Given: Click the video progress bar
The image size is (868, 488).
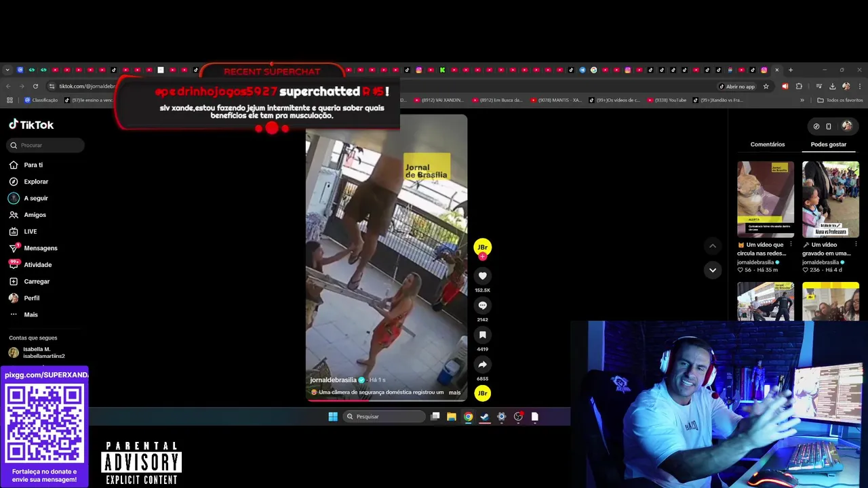Looking at the screenshot, I should (386, 401).
